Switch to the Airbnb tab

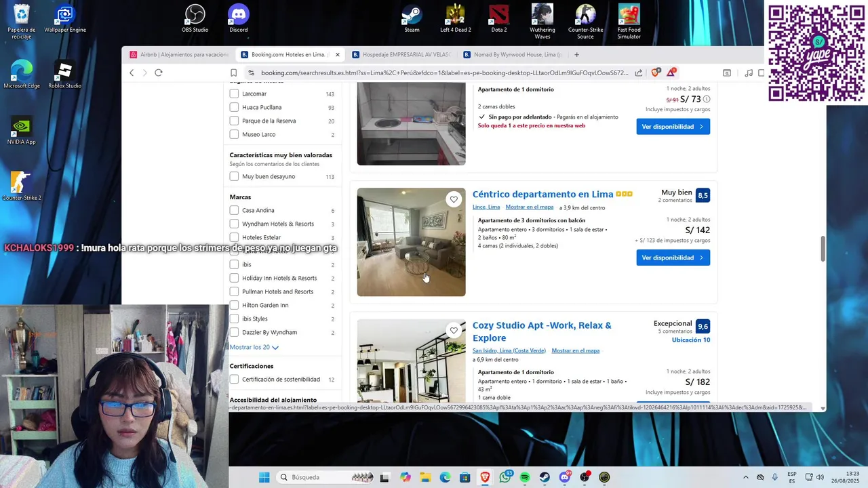pos(180,54)
